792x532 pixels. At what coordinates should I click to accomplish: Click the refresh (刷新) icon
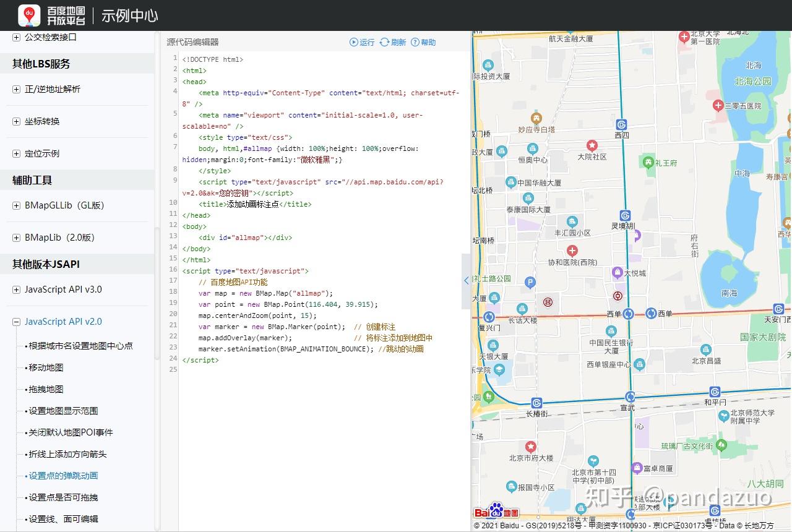[384, 42]
